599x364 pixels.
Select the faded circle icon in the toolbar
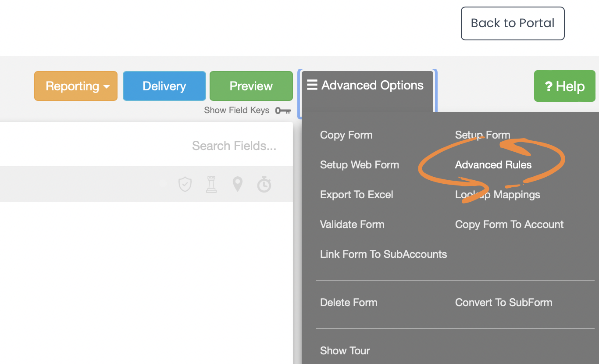(163, 184)
